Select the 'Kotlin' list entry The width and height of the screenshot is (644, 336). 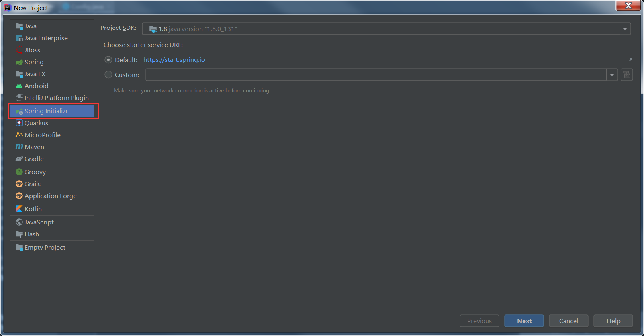pos(52,209)
